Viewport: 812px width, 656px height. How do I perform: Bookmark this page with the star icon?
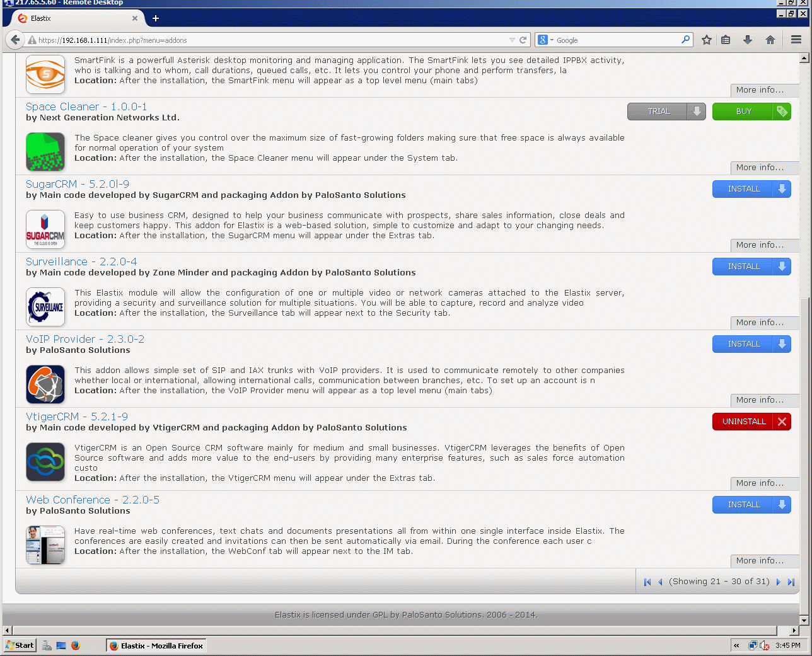(x=707, y=40)
